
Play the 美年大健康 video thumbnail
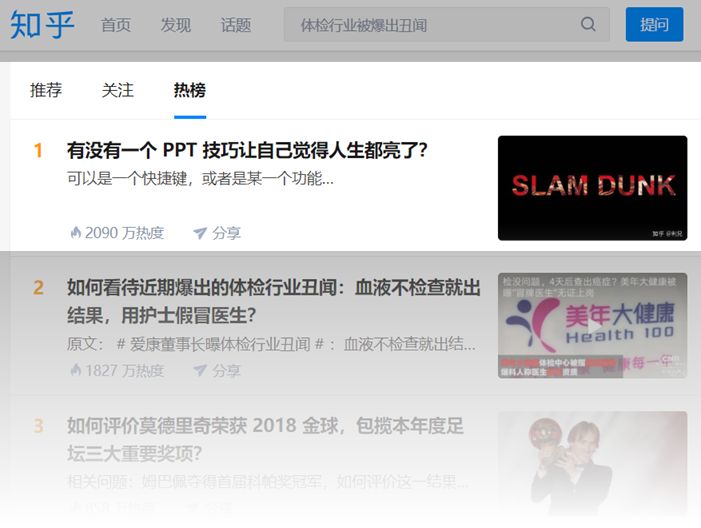point(592,325)
